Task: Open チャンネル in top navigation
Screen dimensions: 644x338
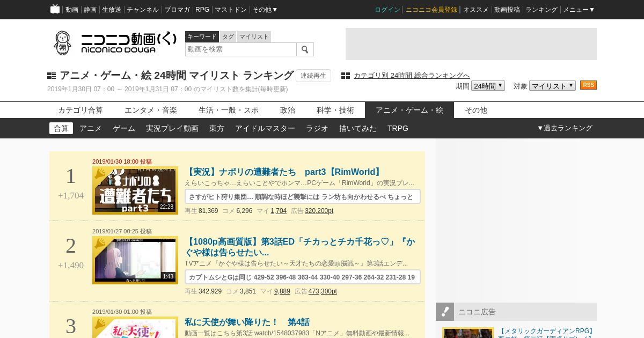Action: [x=143, y=10]
